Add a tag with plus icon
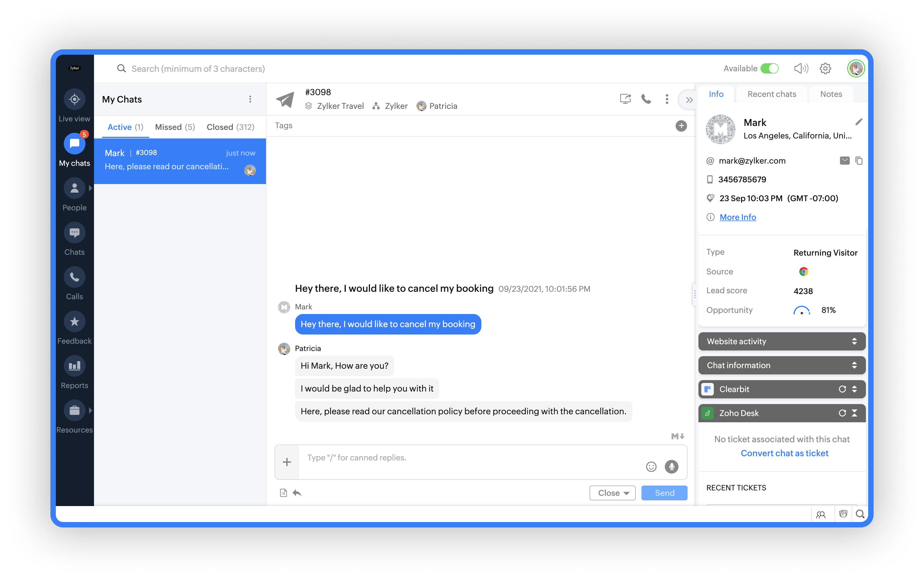 681,126
